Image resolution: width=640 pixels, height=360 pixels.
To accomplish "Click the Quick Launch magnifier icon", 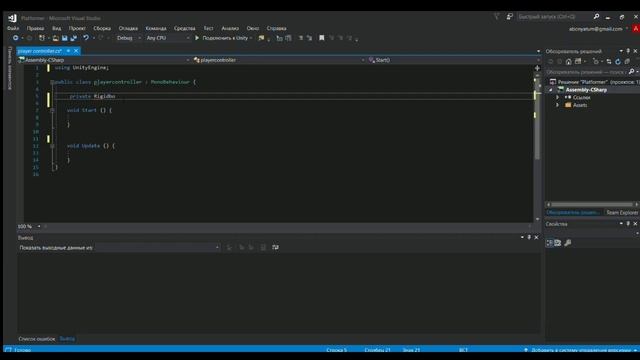I will coord(596,17).
